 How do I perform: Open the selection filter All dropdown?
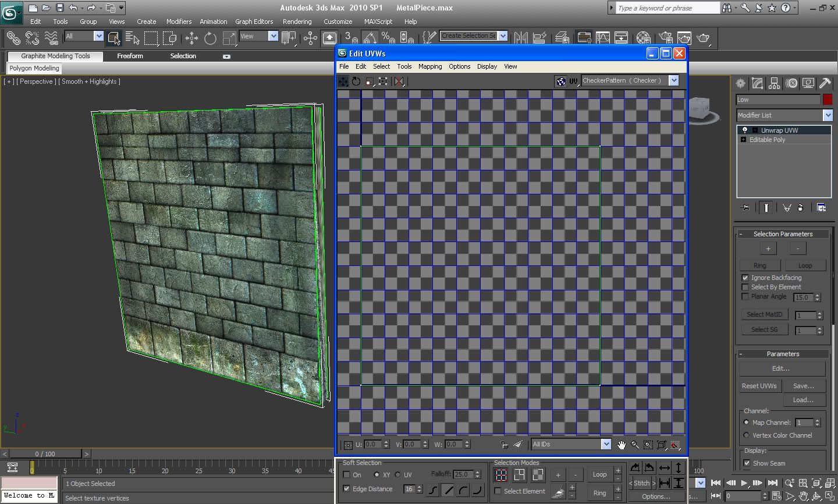click(x=98, y=36)
